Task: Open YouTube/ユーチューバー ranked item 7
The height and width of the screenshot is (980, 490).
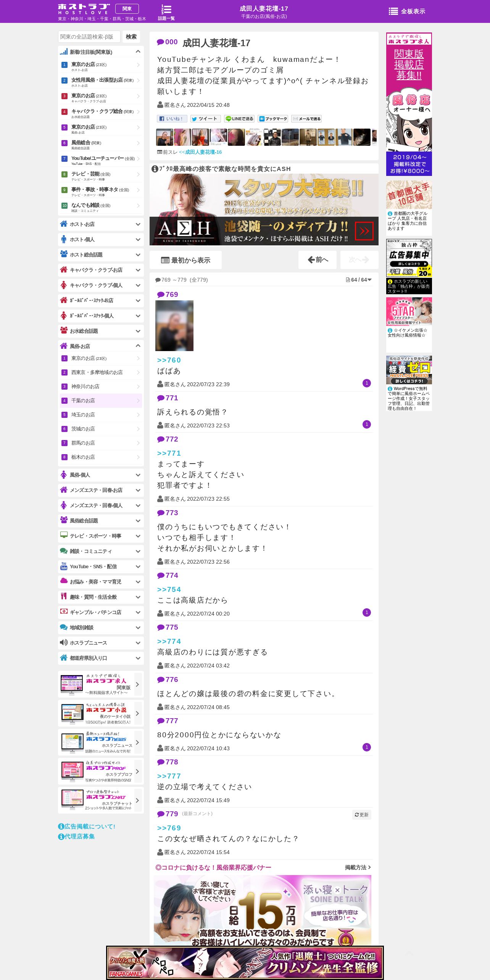Action: coord(101,160)
